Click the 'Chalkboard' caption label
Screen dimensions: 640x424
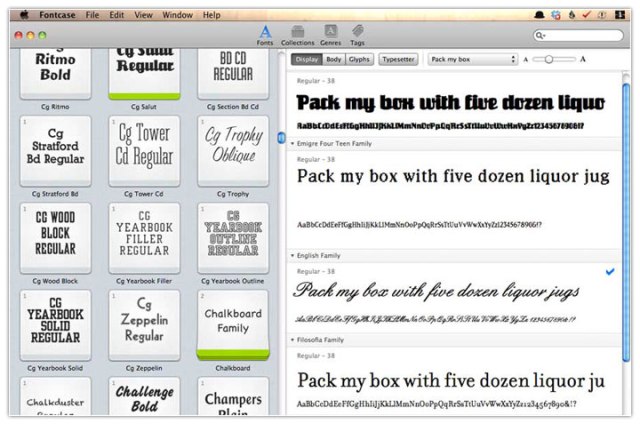click(x=233, y=368)
